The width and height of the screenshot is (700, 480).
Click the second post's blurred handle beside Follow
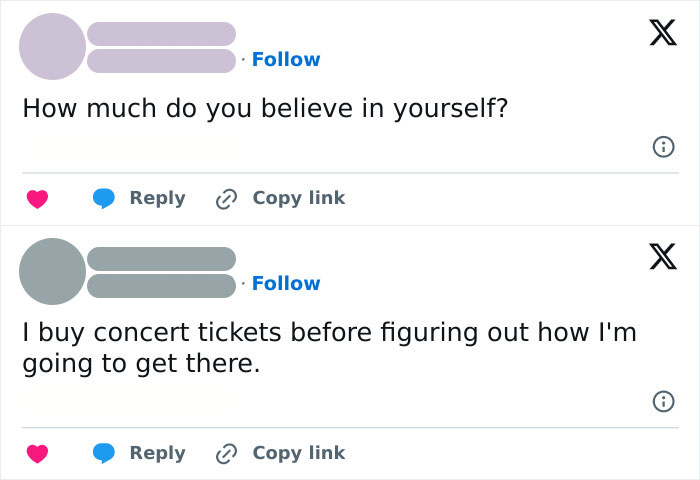161,285
